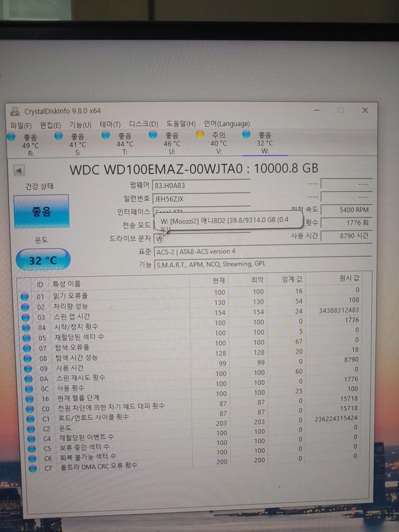Screen dimensions: 399x532
Task: Click the yellow caution indicator for drive V:
Action: 200,135
